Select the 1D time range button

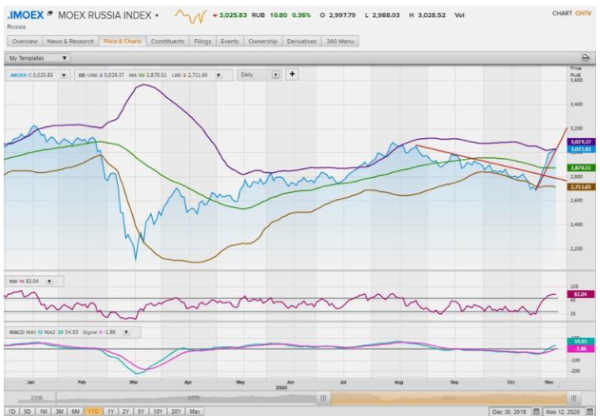click(x=12, y=411)
